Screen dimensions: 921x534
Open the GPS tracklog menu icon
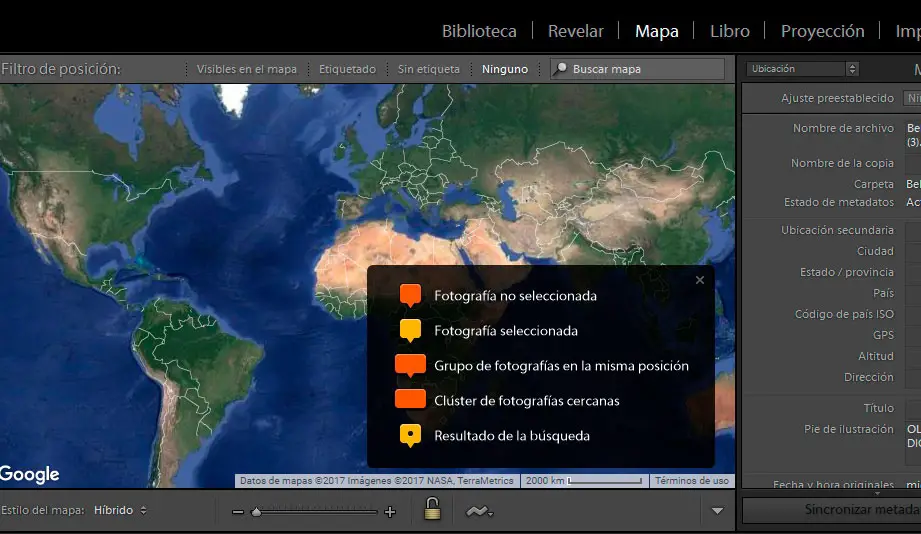coord(479,512)
